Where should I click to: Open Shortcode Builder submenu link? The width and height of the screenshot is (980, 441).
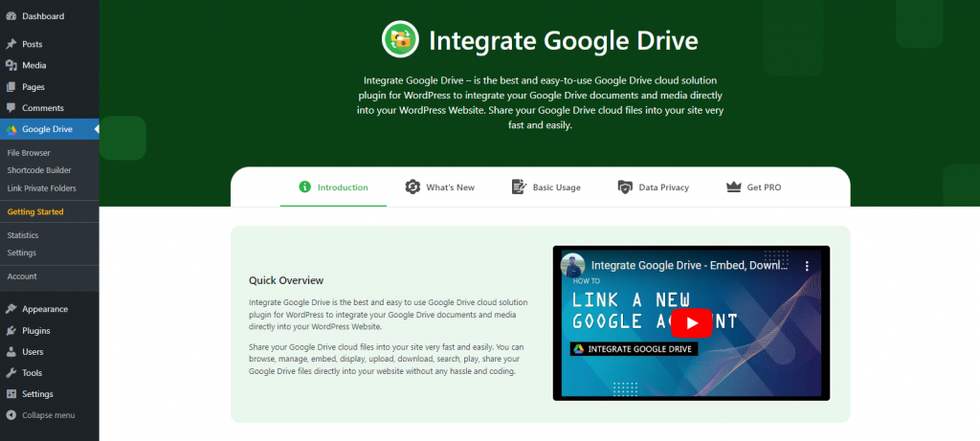point(39,170)
